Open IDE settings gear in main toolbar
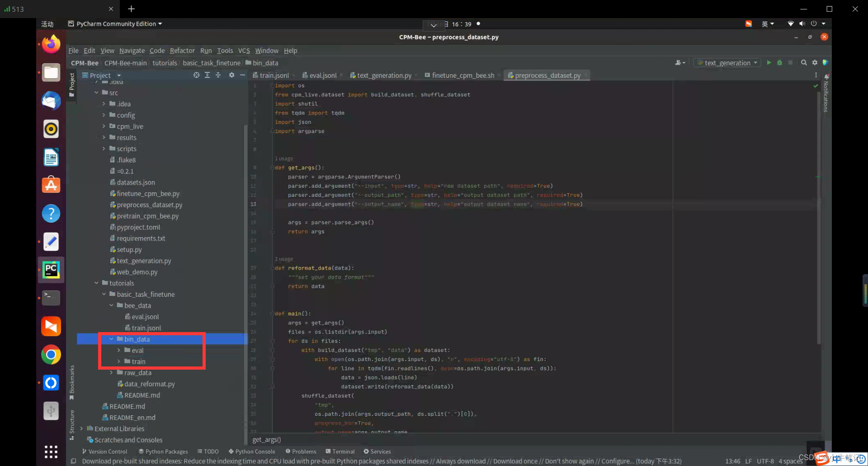 tap(815, 62)
